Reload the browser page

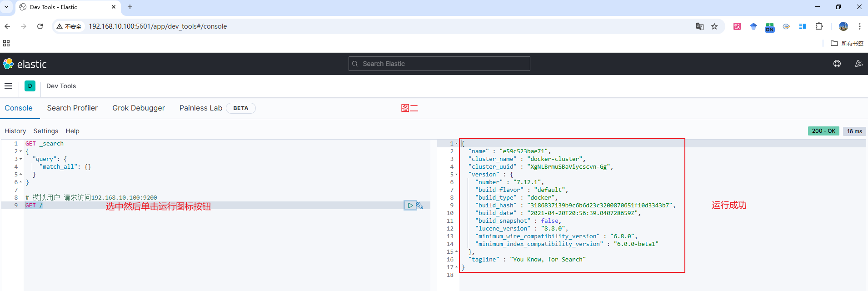(40, 26)
